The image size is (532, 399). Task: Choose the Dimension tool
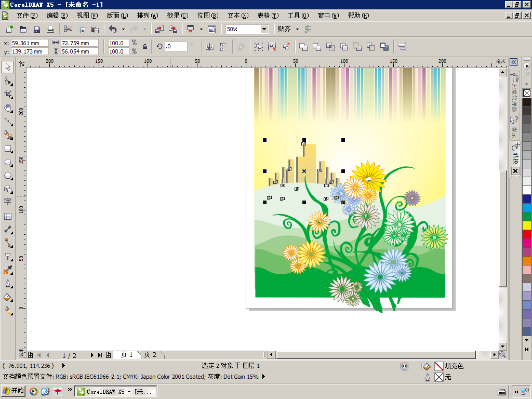click(8, 230)
